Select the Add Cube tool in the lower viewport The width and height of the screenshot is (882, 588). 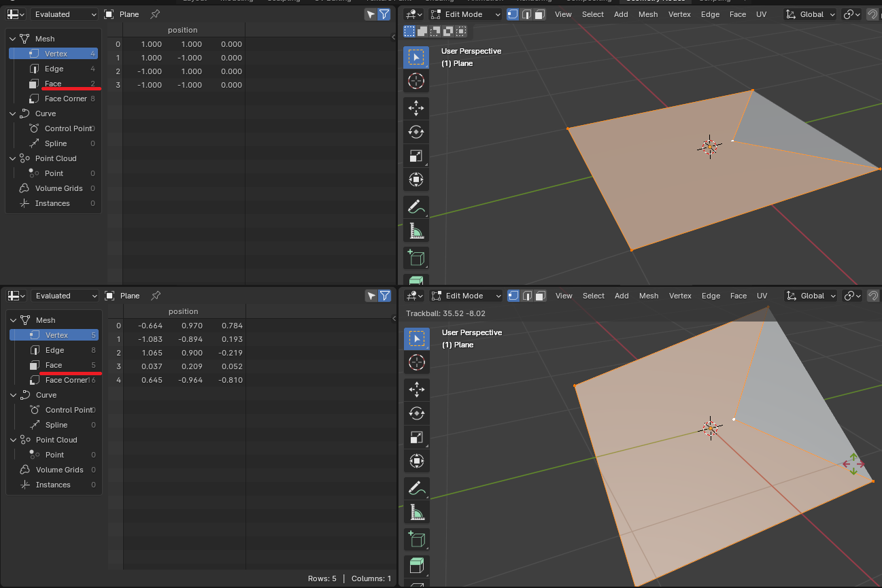417,540
